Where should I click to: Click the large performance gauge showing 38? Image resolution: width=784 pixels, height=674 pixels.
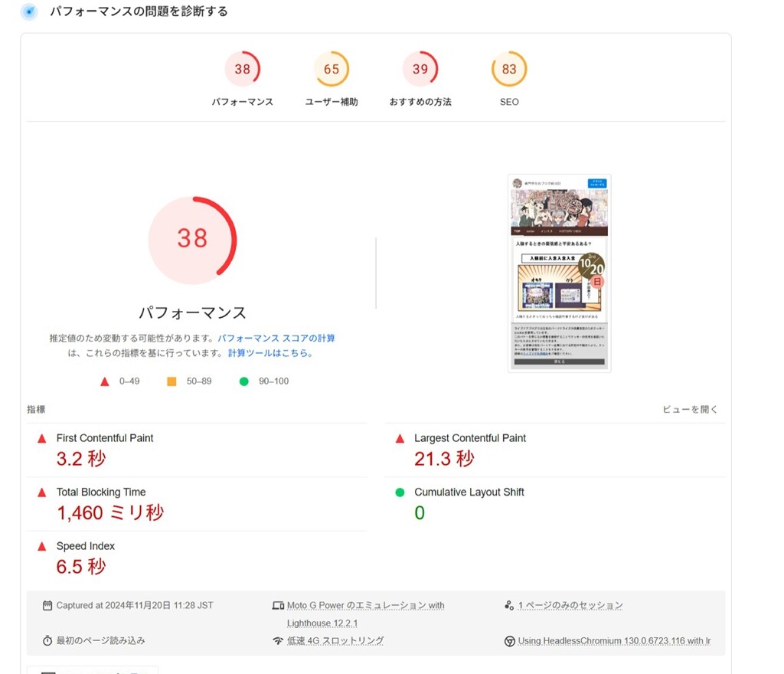(192, 240)
